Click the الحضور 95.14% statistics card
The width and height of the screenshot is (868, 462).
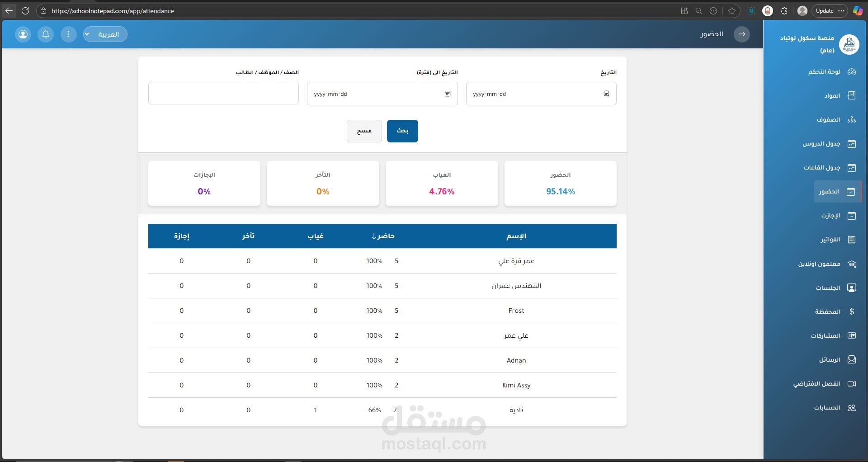(x=561, y=184)
